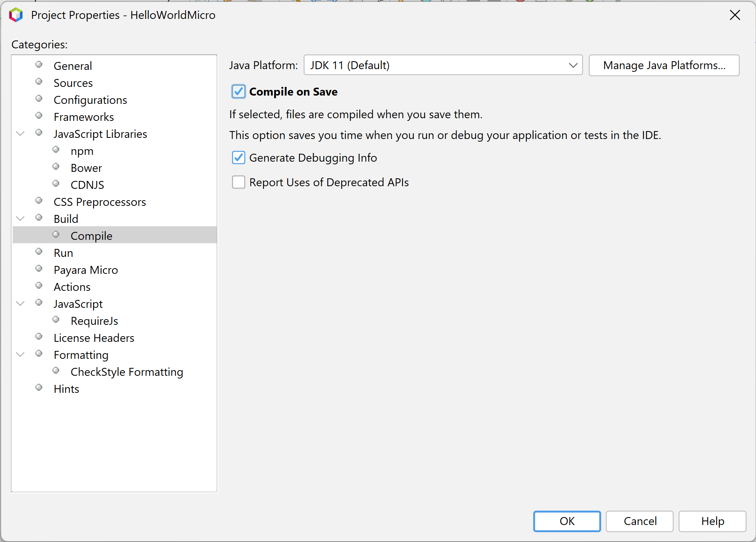
Task: Open the Payara Micro category
Action: [85, 270]
